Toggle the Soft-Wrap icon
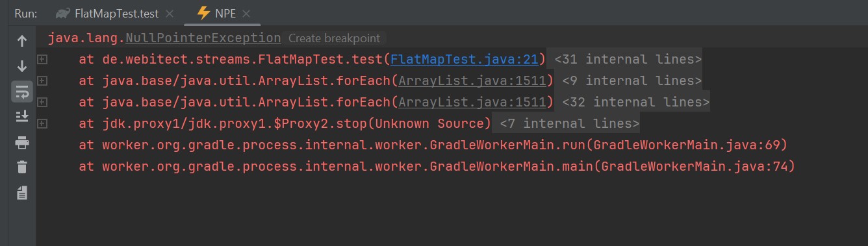Image resolution: width=868 pixels, height=246 pixels. click(21, 92)
